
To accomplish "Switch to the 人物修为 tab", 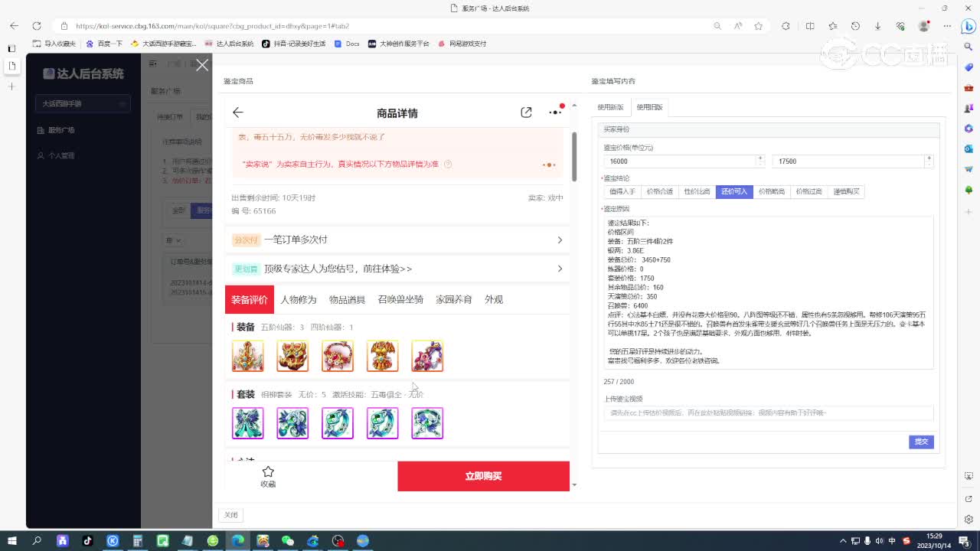I will tap(299, 299).
